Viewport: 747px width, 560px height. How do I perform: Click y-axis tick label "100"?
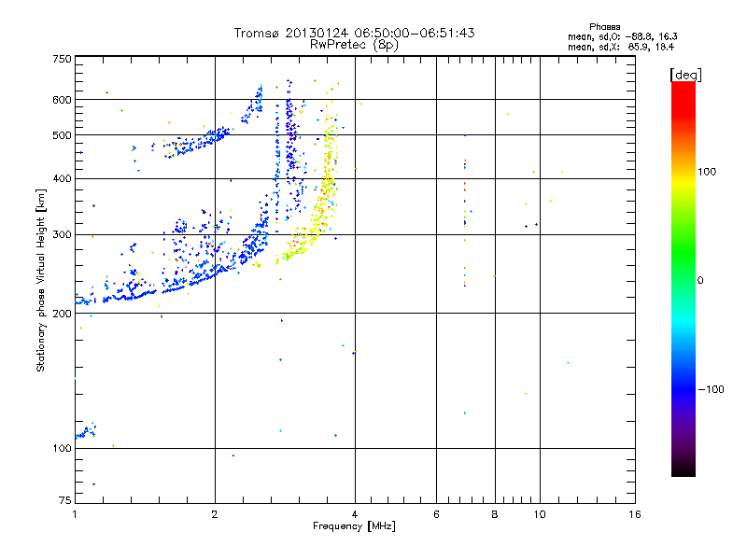62,448
